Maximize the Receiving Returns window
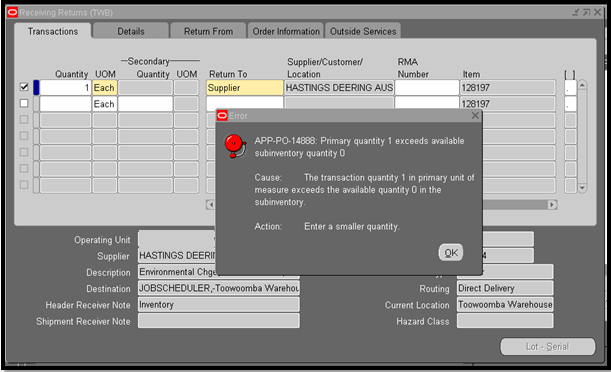The height and width of the screenshot is (372, 611). [x=586, y=12]
